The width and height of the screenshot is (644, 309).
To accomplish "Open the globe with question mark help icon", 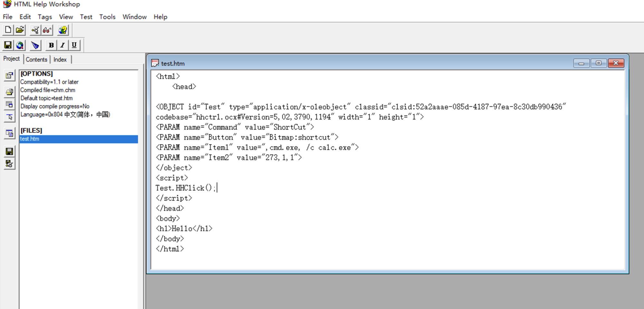I will (x=63, y=30).
